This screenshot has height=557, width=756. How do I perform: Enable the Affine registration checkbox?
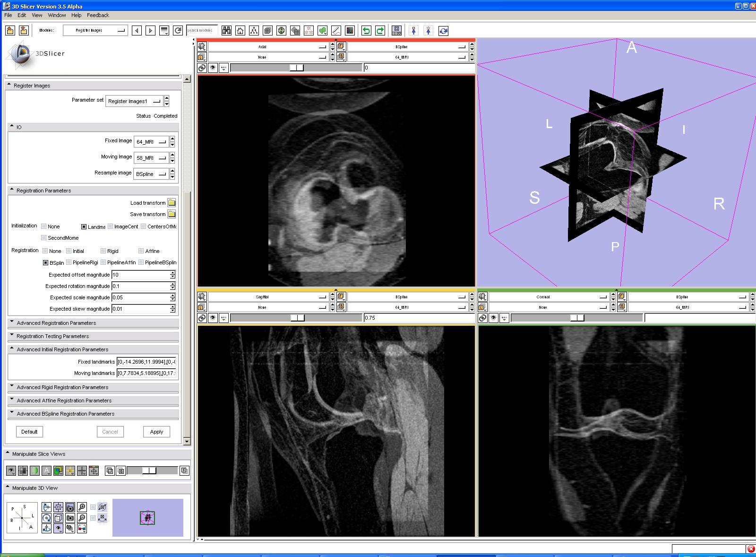tap(141, 251)
